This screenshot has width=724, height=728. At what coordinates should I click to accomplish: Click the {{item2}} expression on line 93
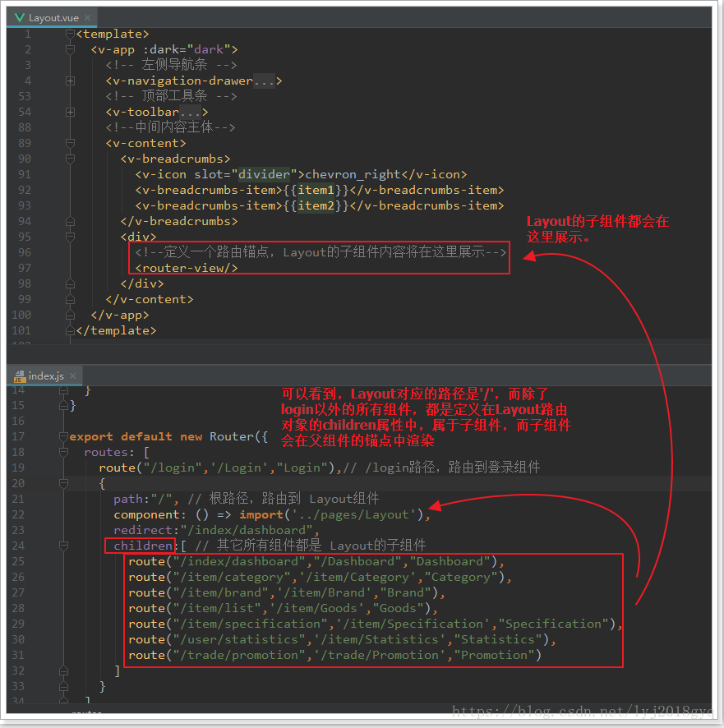pos(316,205)
